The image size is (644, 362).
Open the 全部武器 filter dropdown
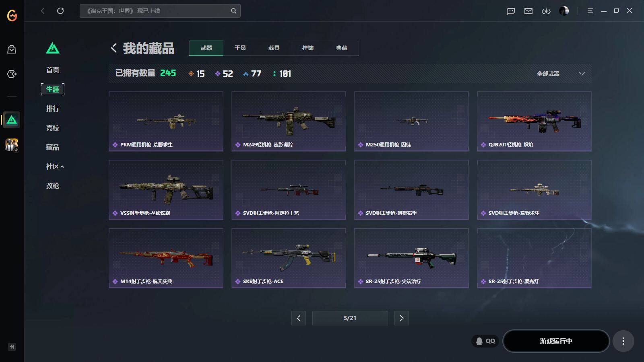[x=561, y=74]
